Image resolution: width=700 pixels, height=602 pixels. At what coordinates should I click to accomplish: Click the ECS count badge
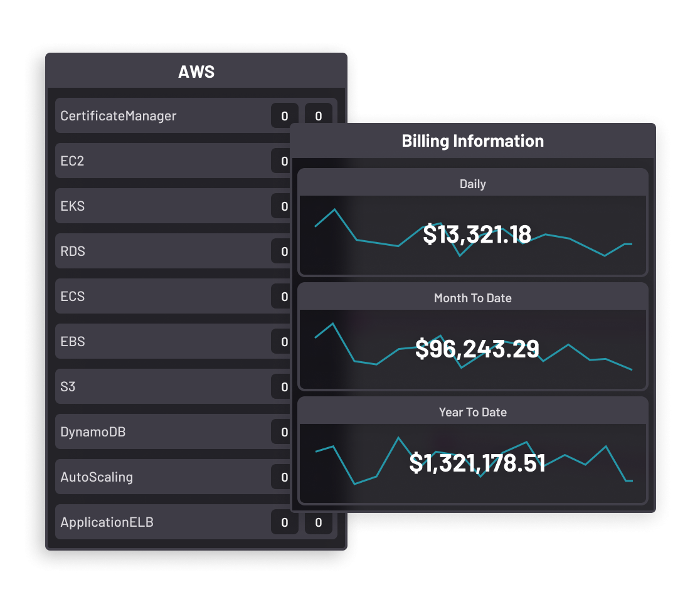tap(284, 296)
